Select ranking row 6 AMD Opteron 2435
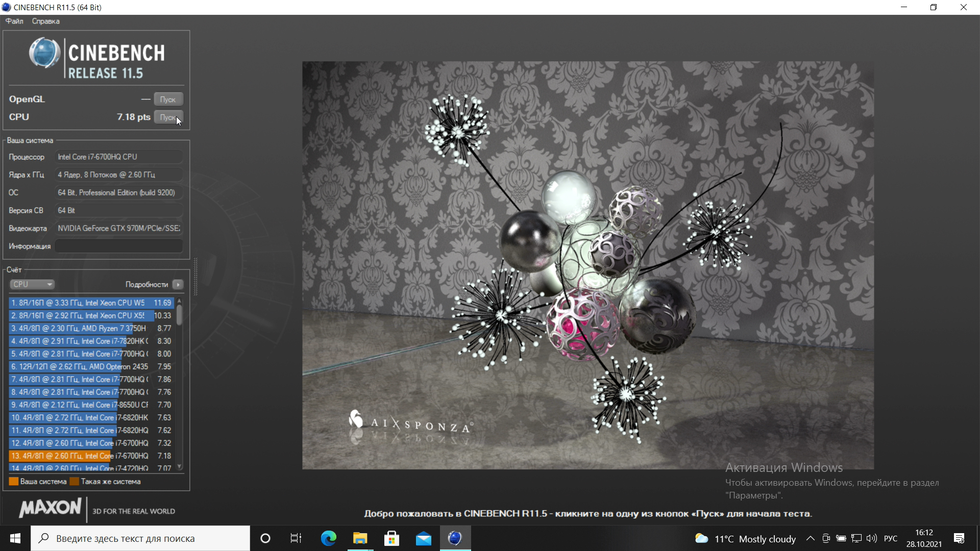Viewport: 980px width, 551px height. pos(91,366)
